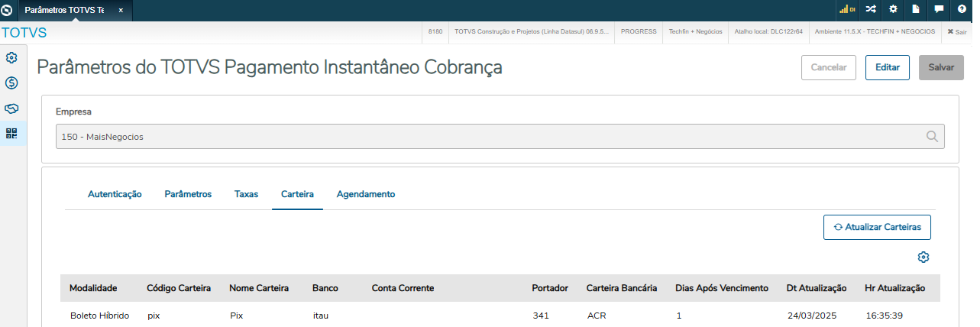
Task: Close the Parâmetros TOTVS tab
Action: click(121, 10)
